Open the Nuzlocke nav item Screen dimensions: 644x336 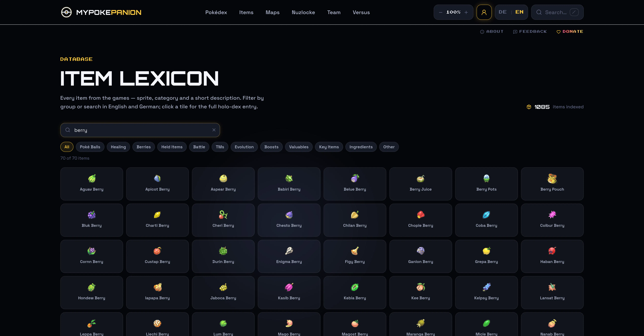(x=303, y=12)
